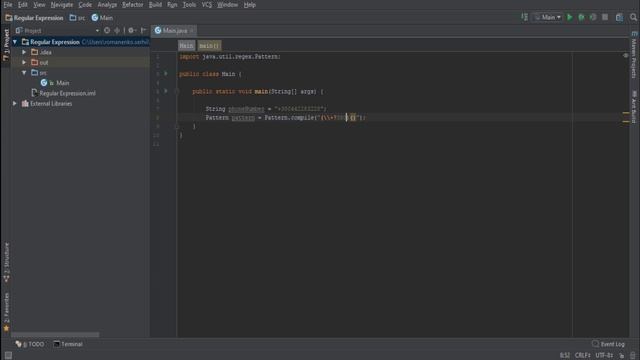Open the Tools menu
The image size is (640, 360).
pyautogui.click(x=189, y=5)
